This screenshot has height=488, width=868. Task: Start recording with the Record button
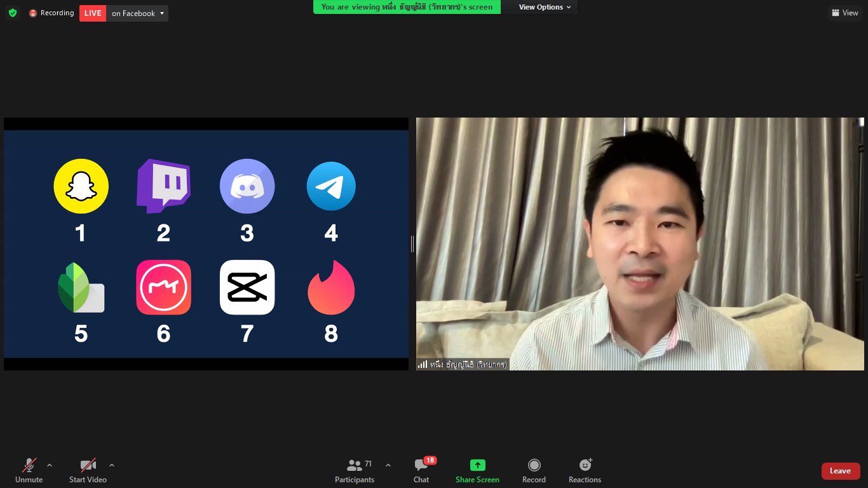[534, 471]
